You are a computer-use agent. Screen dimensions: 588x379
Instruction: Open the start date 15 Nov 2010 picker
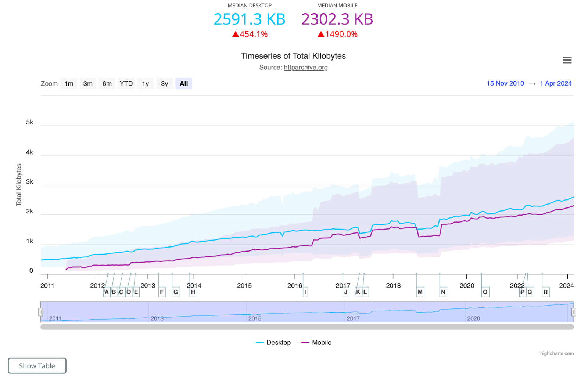[x=505, y=83]
